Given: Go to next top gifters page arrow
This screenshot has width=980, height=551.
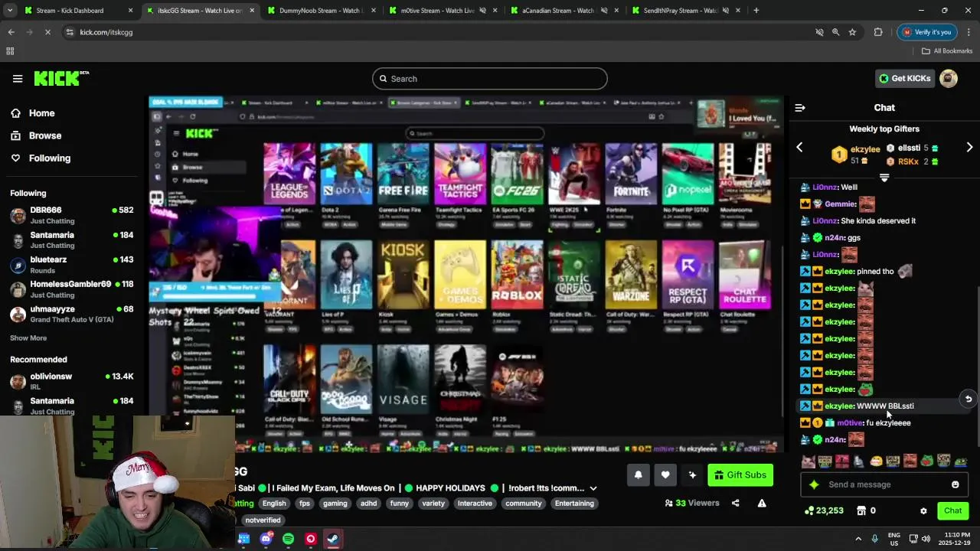Looking at the screenshot, I should coord(969,147).
